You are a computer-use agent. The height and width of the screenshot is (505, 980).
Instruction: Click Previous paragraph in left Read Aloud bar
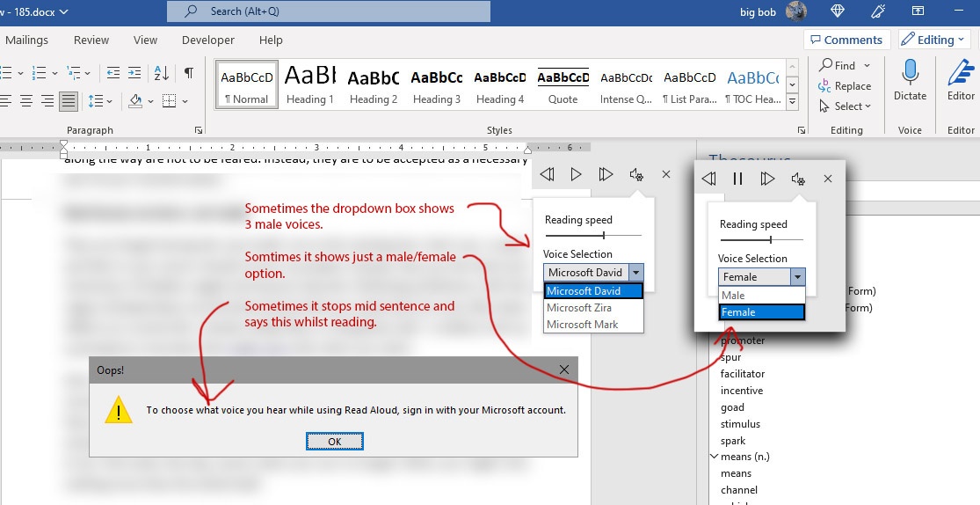(547, 174)
